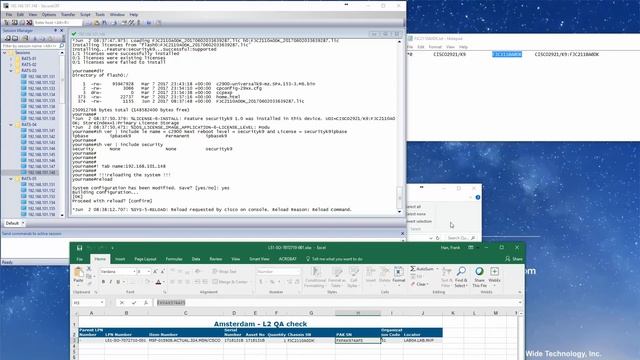The image size is (640, 360).
Task: Click the terminal vertical scrollbar down arrow
Action: coord(399,211)
